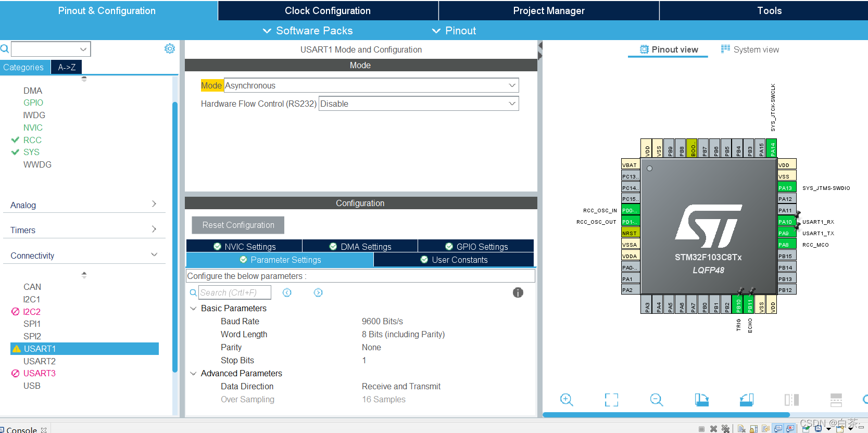
Task: Click the pinout horizontal scrollbar
Action: point(666,415)
